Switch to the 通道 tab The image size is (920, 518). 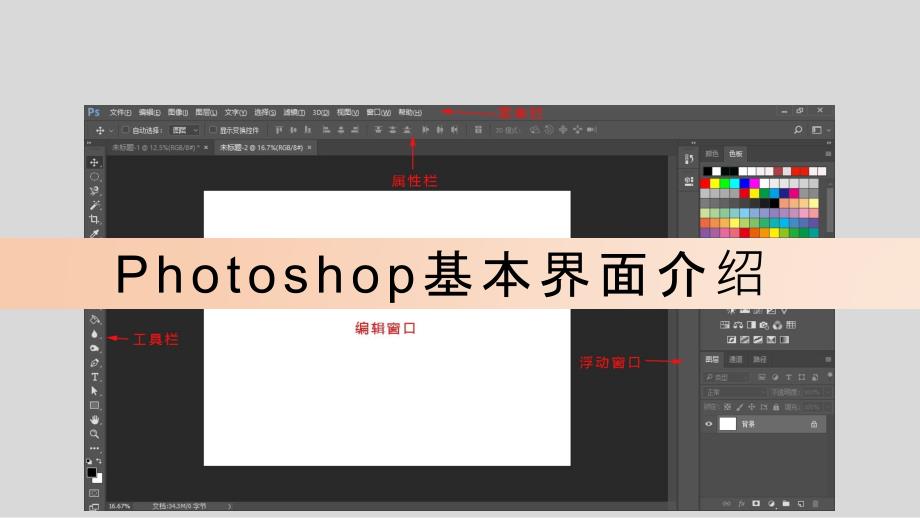tap(736, 359)
